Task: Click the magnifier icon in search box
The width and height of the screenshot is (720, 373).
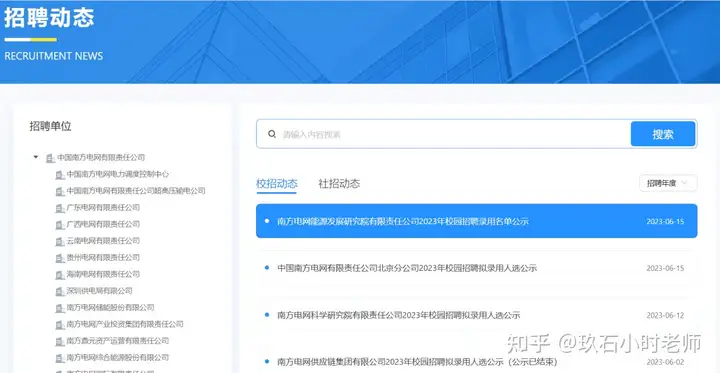Action: (x=272, y=134)
